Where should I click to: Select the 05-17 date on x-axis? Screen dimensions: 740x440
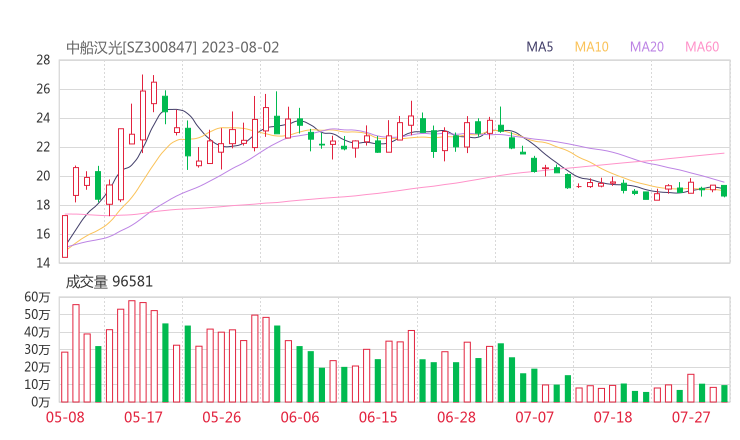point(144,417)
